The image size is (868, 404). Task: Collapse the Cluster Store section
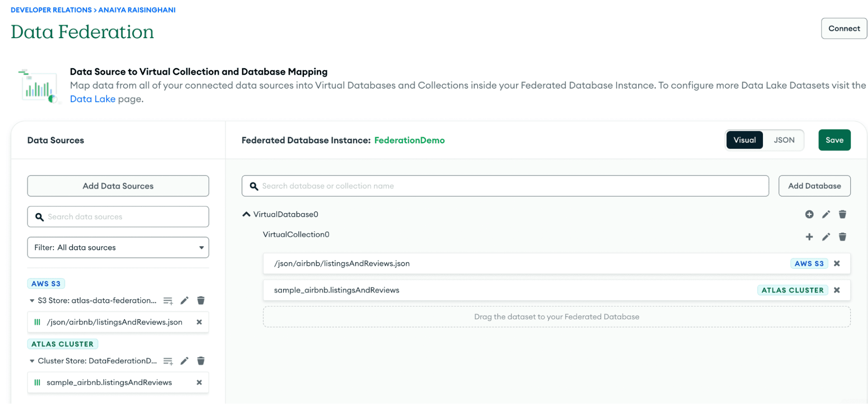[32, 361]
